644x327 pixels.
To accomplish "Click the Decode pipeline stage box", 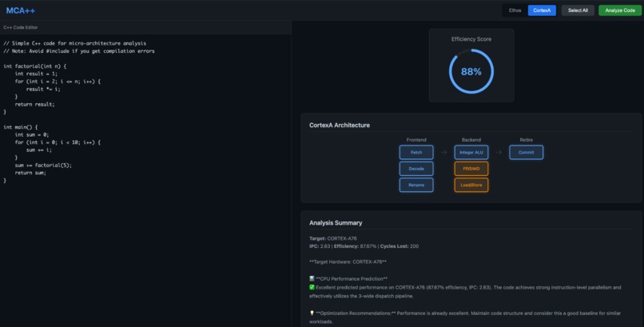I will tap(416, 169).
